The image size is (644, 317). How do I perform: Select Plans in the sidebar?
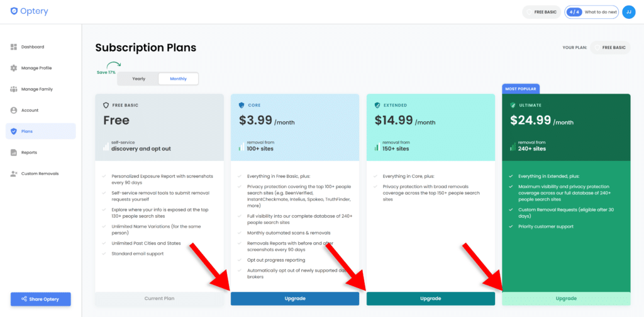coord(41,131)
